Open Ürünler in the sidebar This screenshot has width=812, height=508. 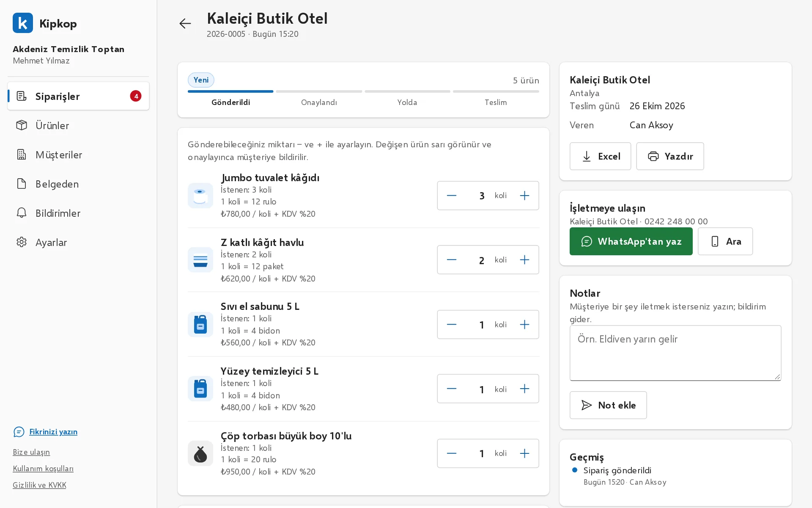[x=78, y=125]
